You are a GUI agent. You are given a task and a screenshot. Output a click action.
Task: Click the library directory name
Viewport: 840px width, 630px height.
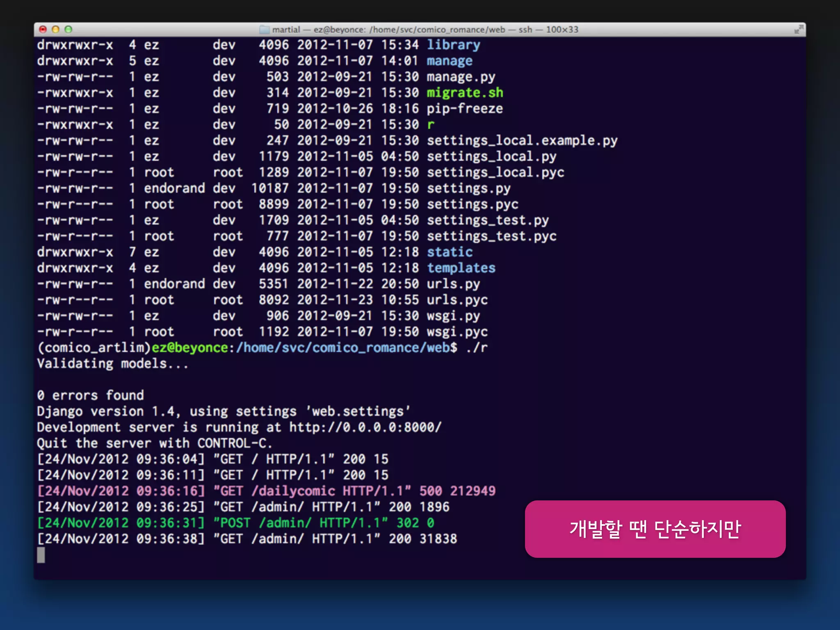click(x=453, y=45)
